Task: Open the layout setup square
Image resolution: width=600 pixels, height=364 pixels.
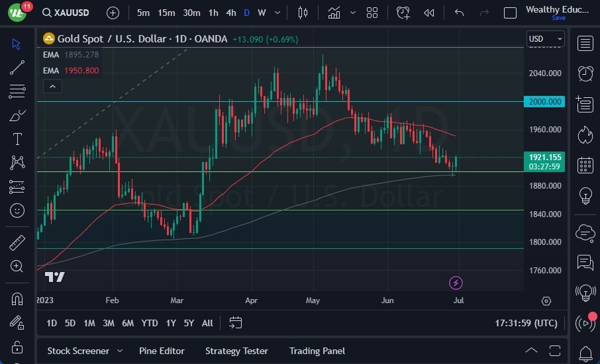Action: pyautogui.click(x=510, y=13)
